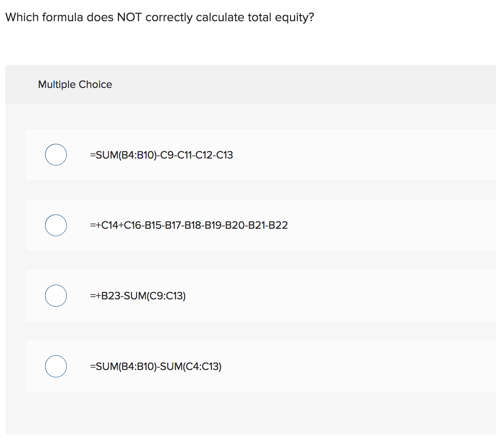Screen dimensions: 496x448
Task: Click empty gray area below the last answer
Action: pos(250,413)
